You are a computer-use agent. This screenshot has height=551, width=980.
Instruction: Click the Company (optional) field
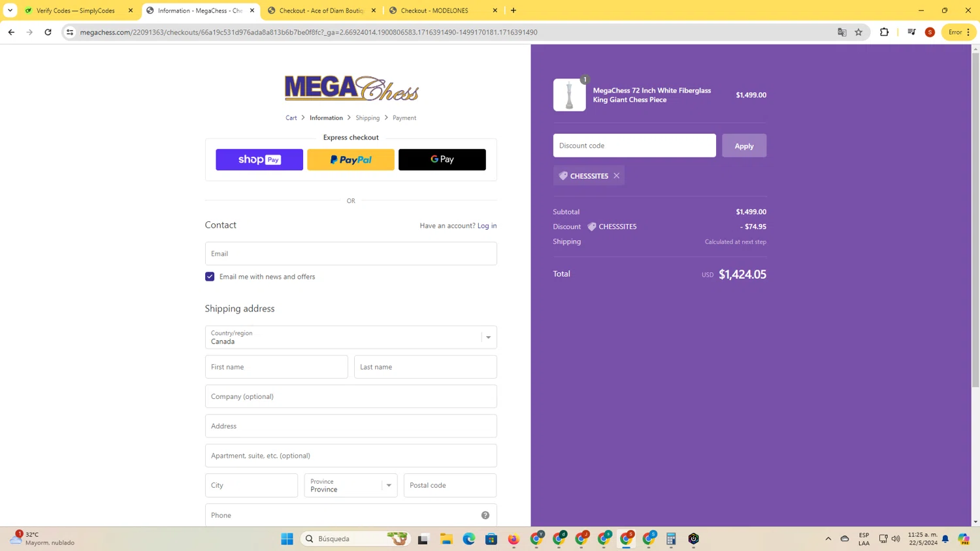point(351,396)
